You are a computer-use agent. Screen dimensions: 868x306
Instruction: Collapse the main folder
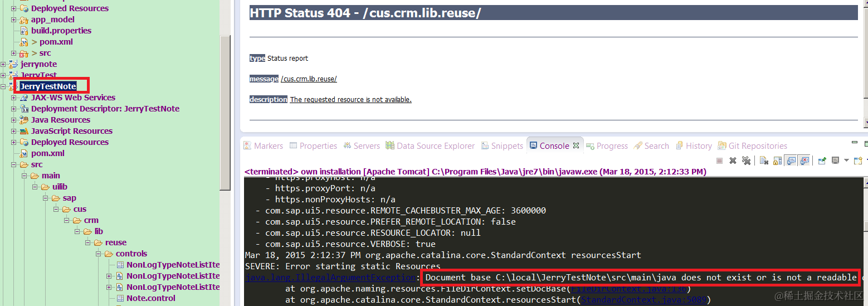[25, 176]
